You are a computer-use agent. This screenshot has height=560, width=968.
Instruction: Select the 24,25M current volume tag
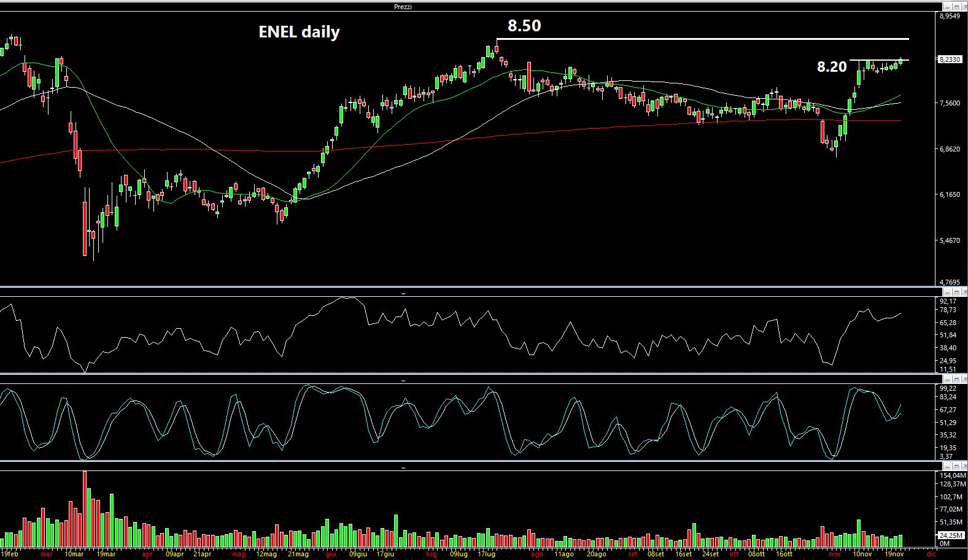951,535
